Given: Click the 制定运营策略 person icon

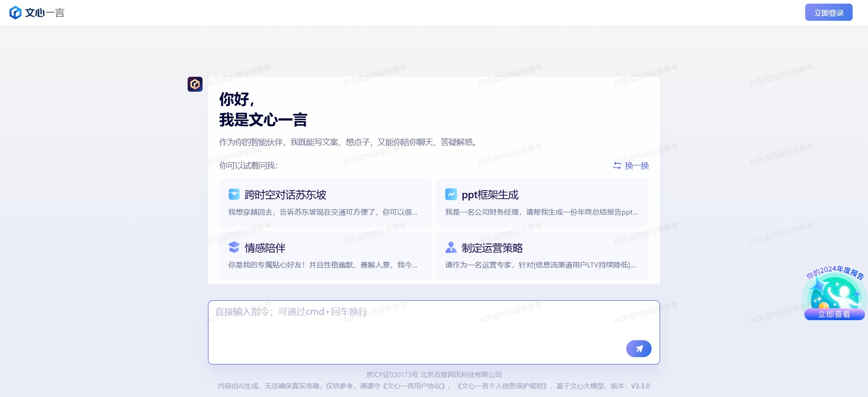Looking at the screenshot, I should 451,247.
